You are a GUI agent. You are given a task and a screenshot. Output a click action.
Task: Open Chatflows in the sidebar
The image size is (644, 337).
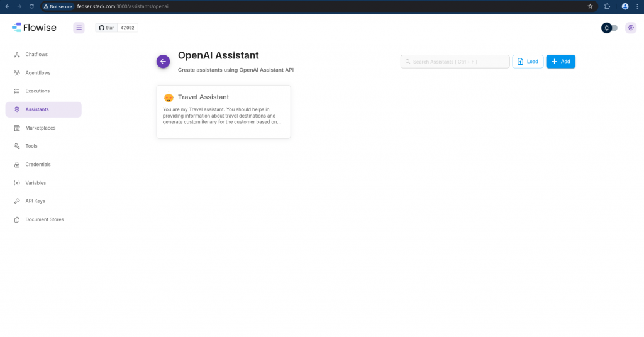(x=36, y=54)
